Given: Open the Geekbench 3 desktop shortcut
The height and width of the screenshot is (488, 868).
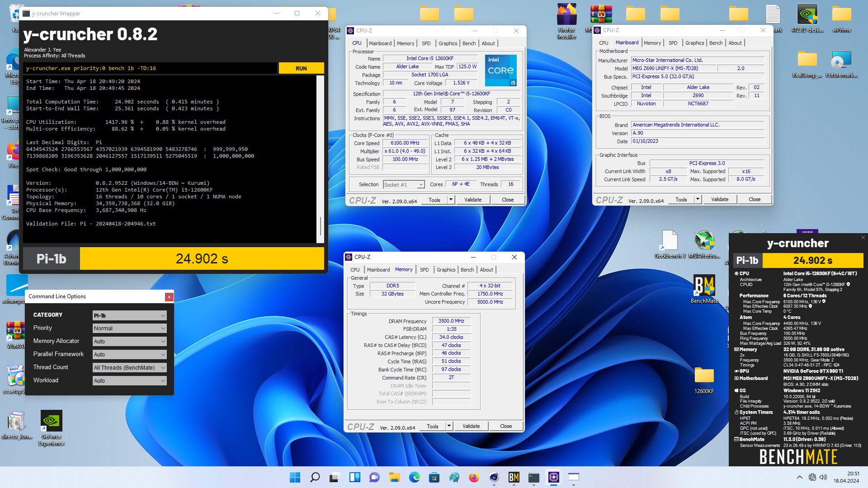Looking at the screenshot, I should coord(670,244).
